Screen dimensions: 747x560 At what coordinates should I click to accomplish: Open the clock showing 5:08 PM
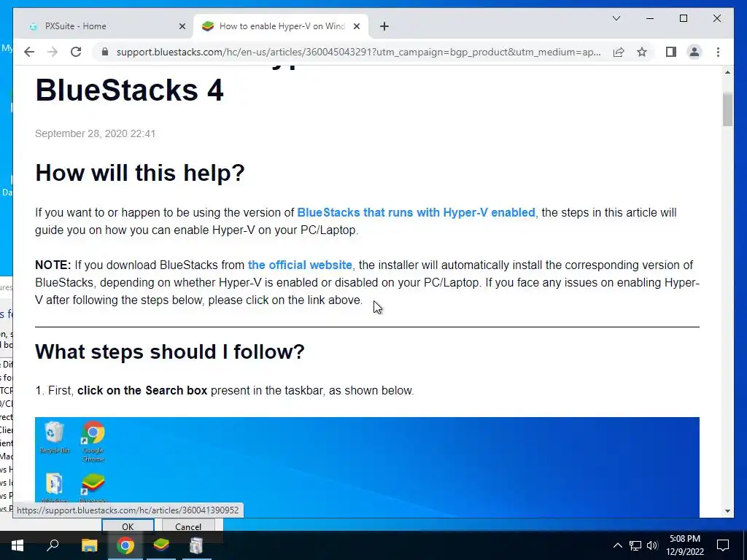684,545
